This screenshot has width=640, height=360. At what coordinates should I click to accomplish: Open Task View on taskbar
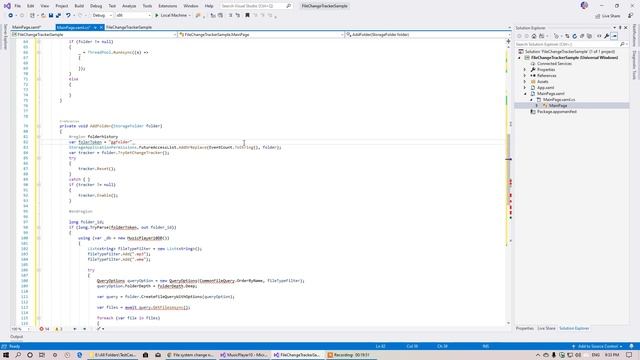[42, 355]
